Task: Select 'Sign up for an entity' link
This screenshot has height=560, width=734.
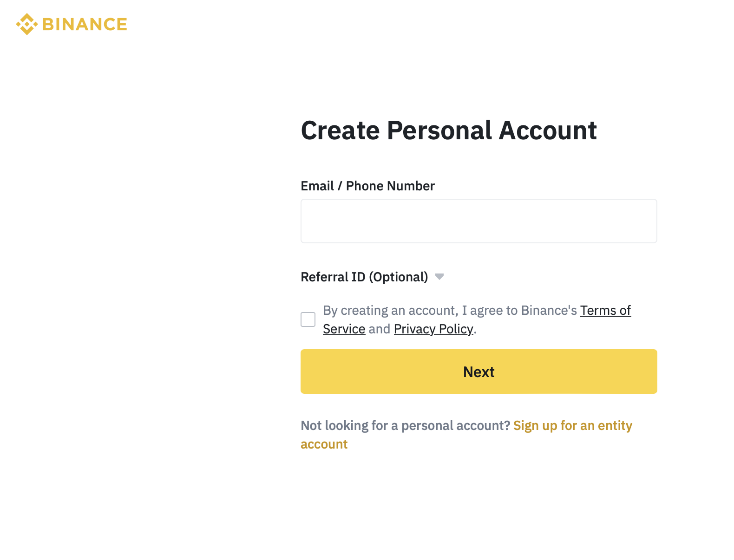Action: 573,425
